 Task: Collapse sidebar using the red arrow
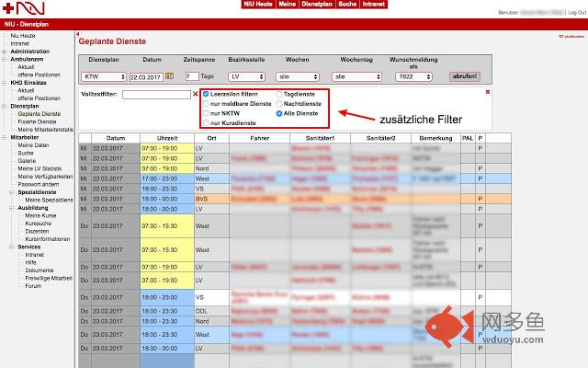(x=77, y=34)
